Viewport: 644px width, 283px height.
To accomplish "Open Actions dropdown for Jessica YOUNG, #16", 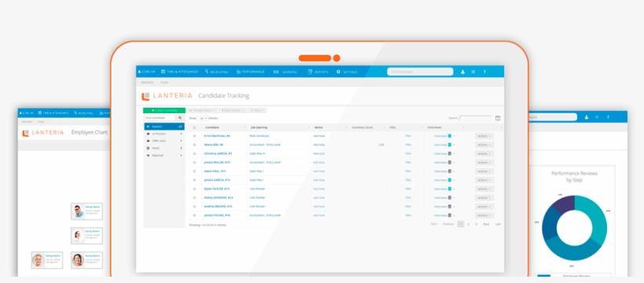I will pos(485,215).
